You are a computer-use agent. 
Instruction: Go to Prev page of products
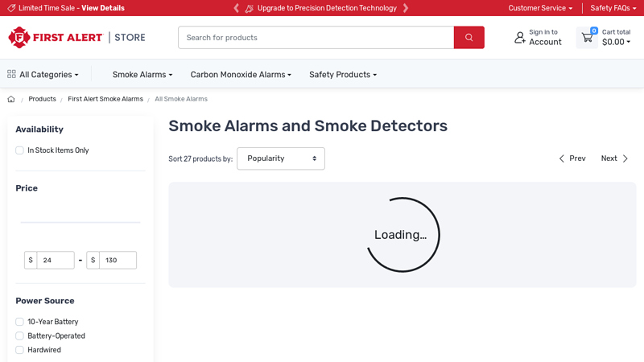tap(572, 158)
